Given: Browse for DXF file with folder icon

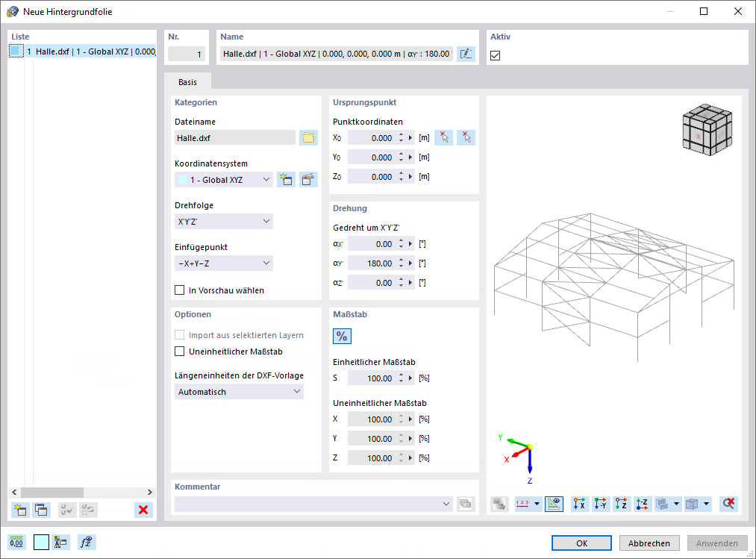Looking at the screenshot, I should (x=308, y=138).
